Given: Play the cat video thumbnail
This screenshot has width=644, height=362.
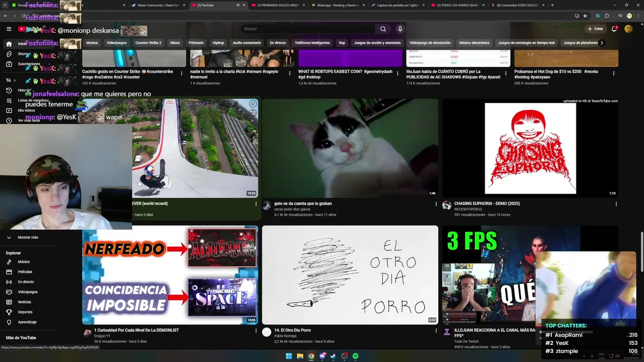Looking at the screenshot, I should click(350, 148).
